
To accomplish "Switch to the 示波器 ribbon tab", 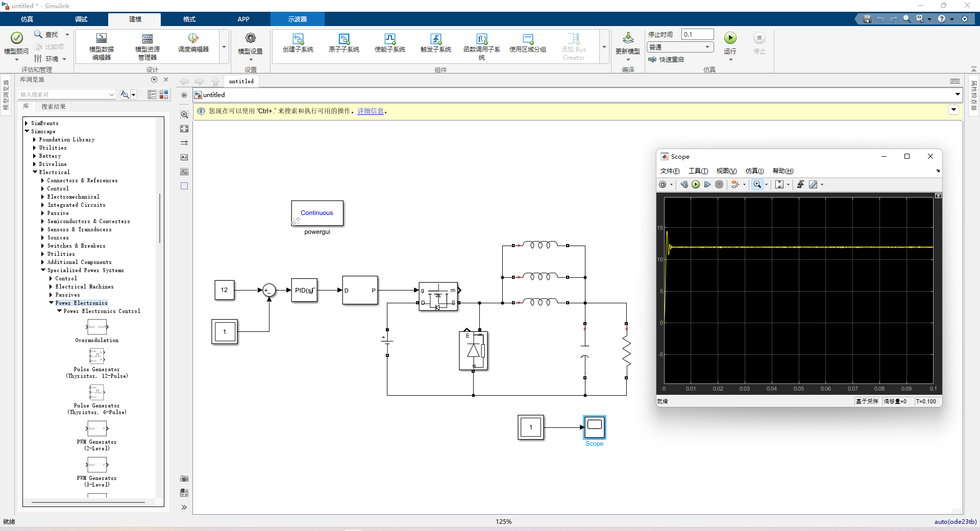I will click(x=298, y=19).
